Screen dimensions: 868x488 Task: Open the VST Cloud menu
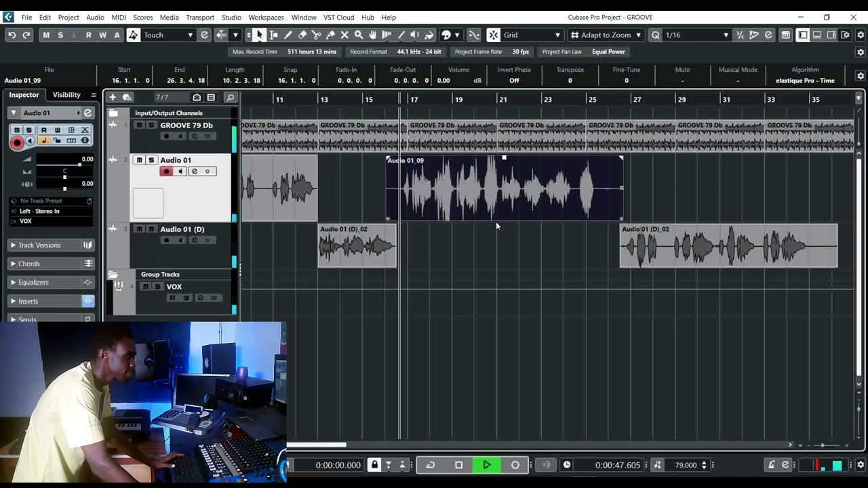tap(338, 17)
